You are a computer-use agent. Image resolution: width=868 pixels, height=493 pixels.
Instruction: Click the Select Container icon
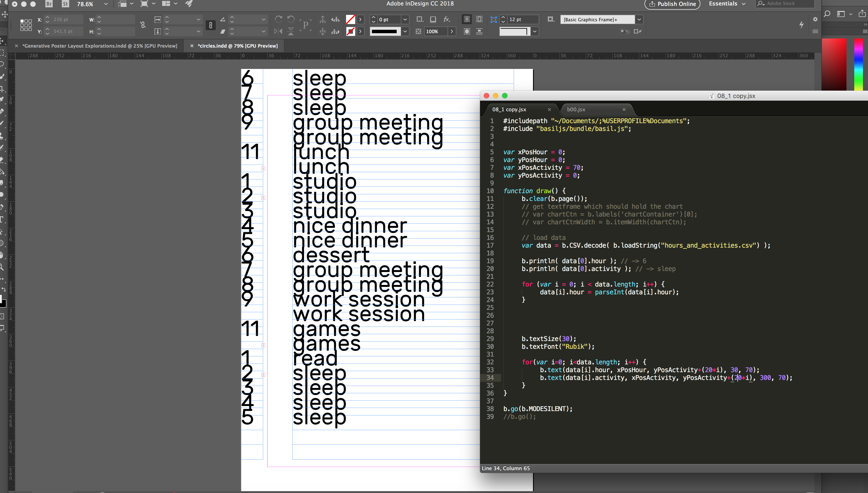pyautogui.click(x=322, y=19)
